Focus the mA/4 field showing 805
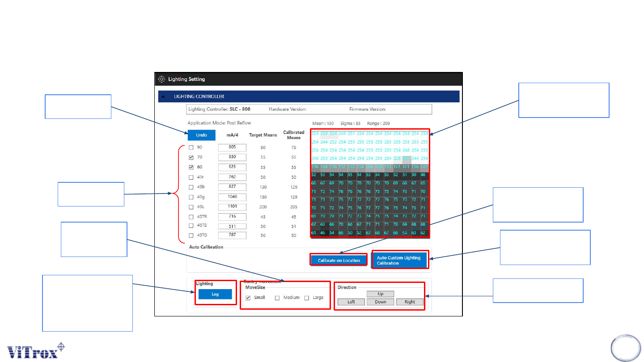 [233, 147]
